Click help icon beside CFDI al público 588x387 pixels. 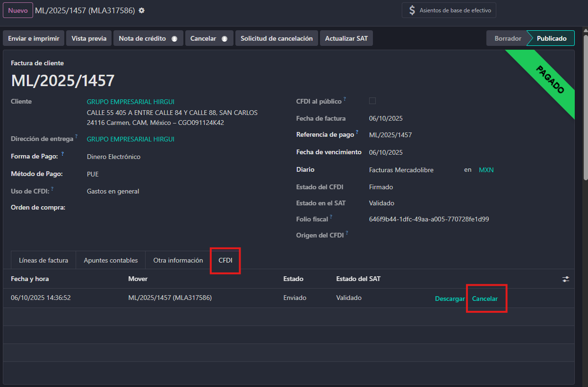coord(345,99)
